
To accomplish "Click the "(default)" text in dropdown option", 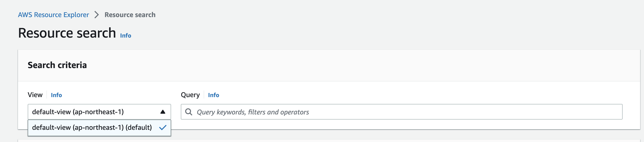I will pyautogui.click(x=139, y=127).
